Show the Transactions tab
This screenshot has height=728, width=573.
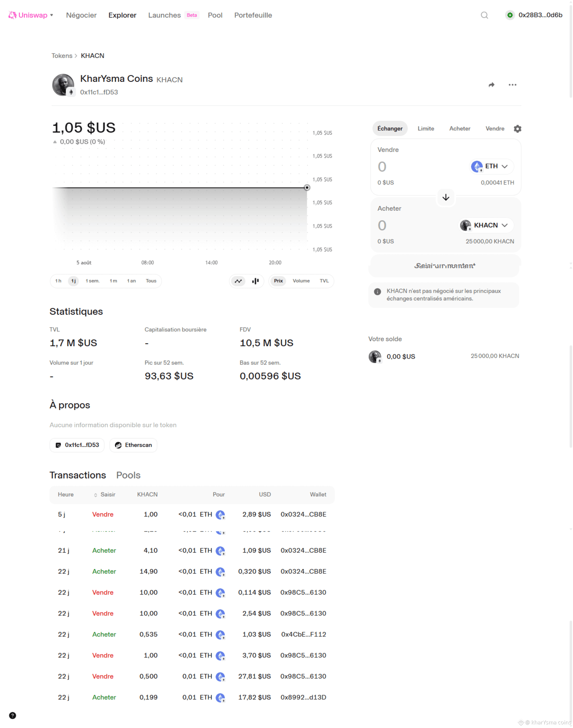[x=78, y=475]
